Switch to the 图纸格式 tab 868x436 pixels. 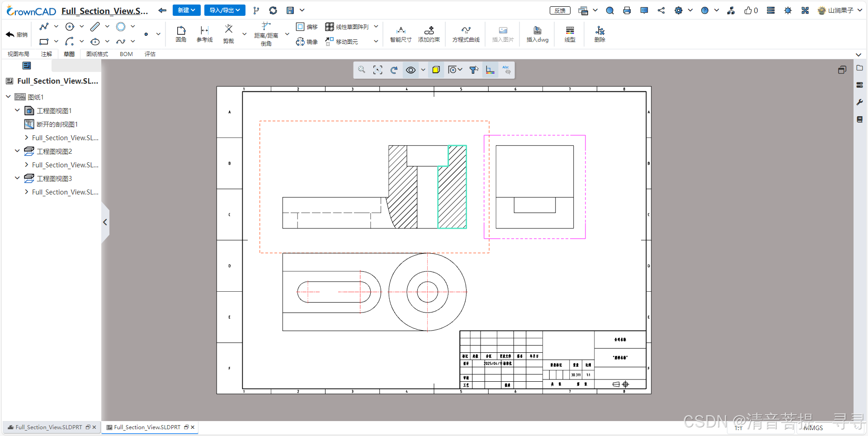click(x=97, y=54)
